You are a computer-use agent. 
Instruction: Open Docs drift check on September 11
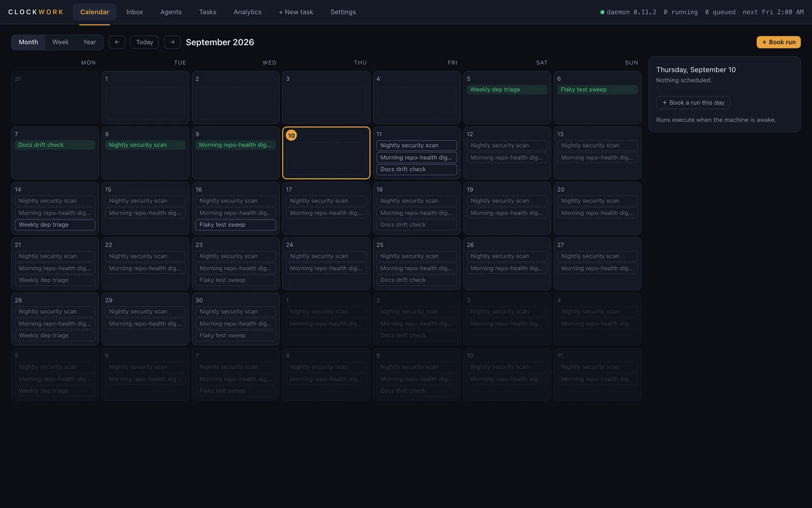point(417,169)
